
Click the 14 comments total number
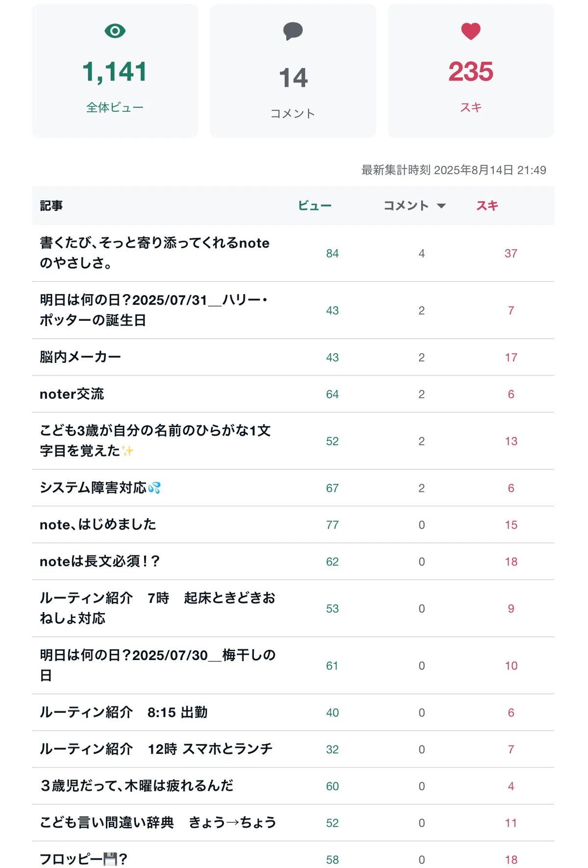[x=293, y=78]
